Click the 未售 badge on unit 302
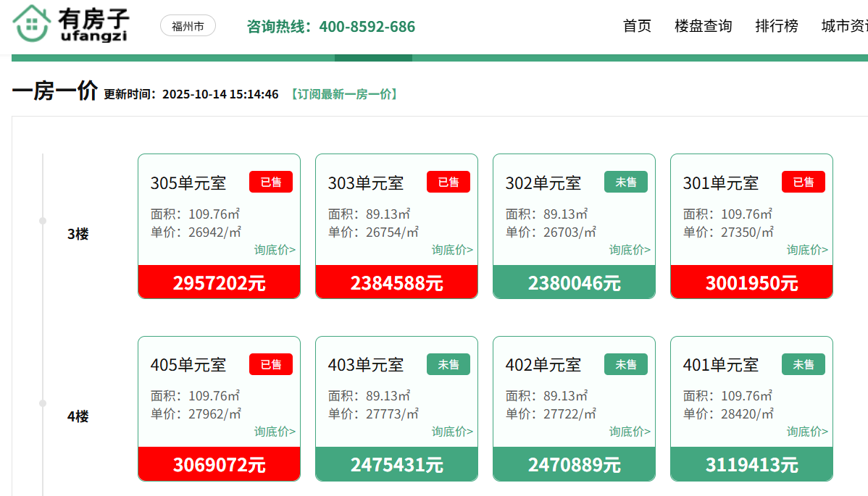This screenshot has width=868, height=496. tap(626, 182)
